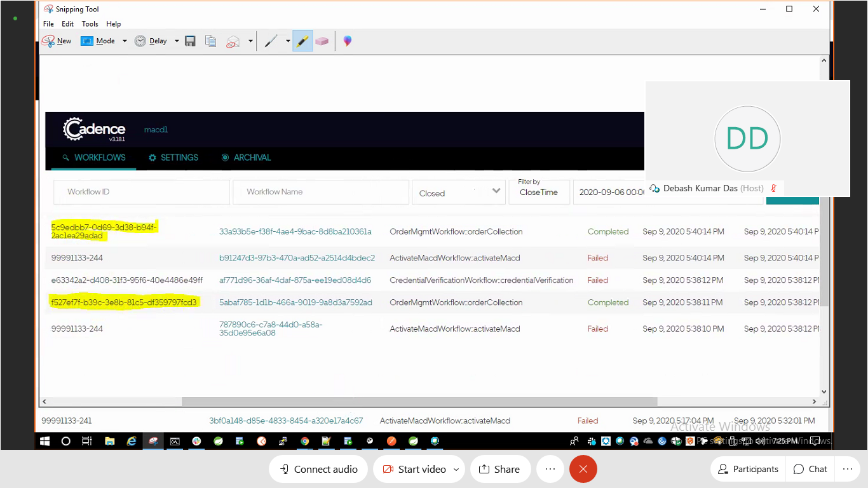Switch to the SETTINGS tab in Cadence
Screen dimensions: 868x488
[179, 158]
